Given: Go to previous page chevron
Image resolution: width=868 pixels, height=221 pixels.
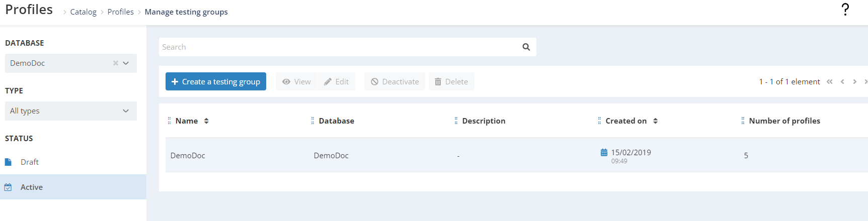Looking at the screenshot, I should click(x=842, y=81).
